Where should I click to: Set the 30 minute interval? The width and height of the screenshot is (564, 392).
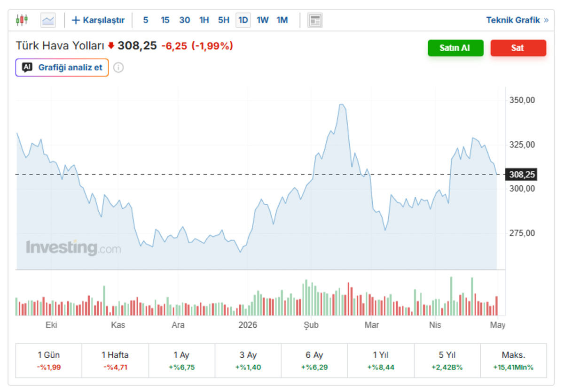pyautogui.click(x=185, y=20)
